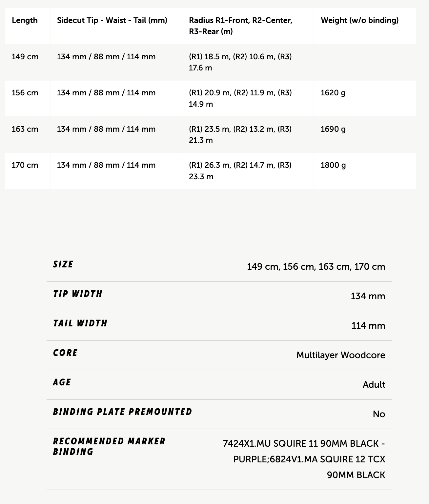This screenshot has width=429, height=504.
Task: Click the 170 cm length cell
Action: (25, 165)
